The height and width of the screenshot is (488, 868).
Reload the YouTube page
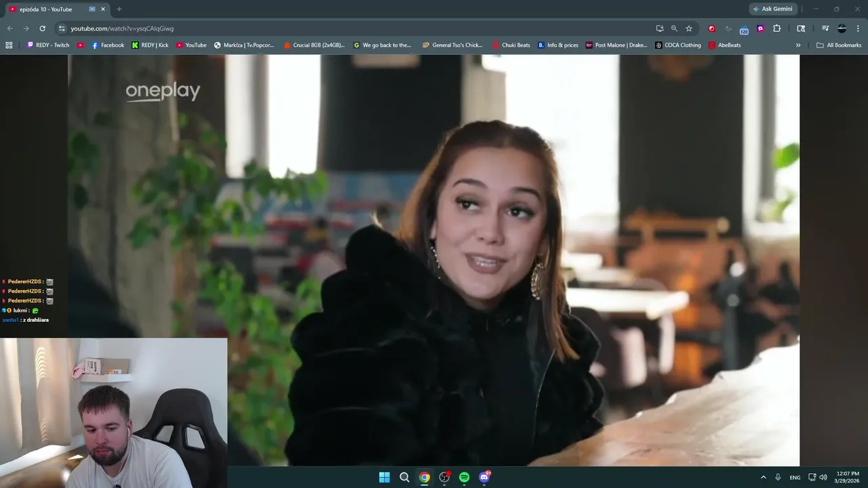(x=42, y=28)
